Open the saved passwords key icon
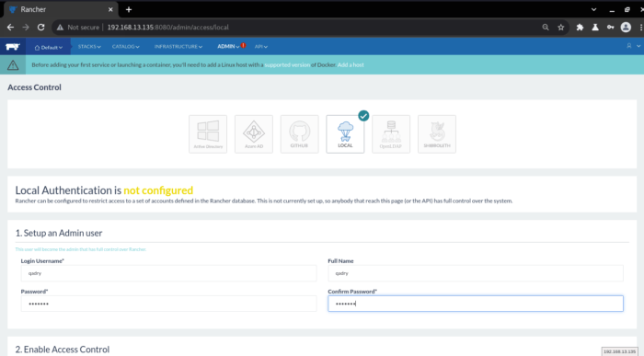This screenshot has width=644, height=356. click(610, 27)
